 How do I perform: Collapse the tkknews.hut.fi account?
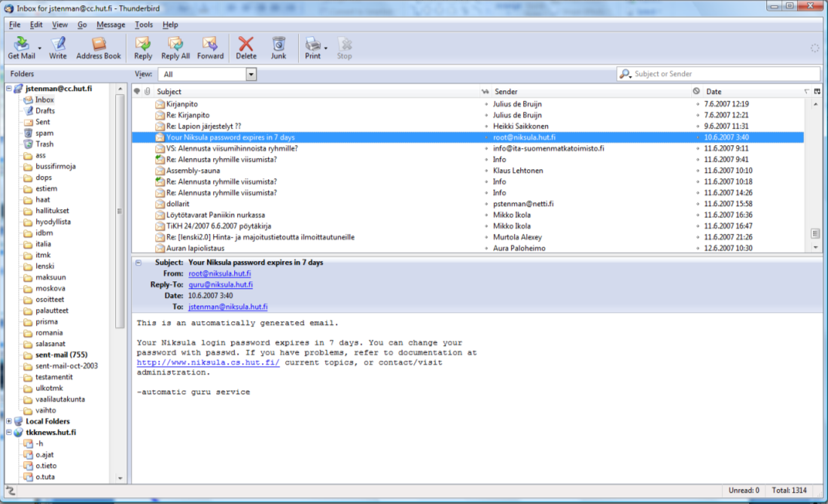(x=9, y=433)
